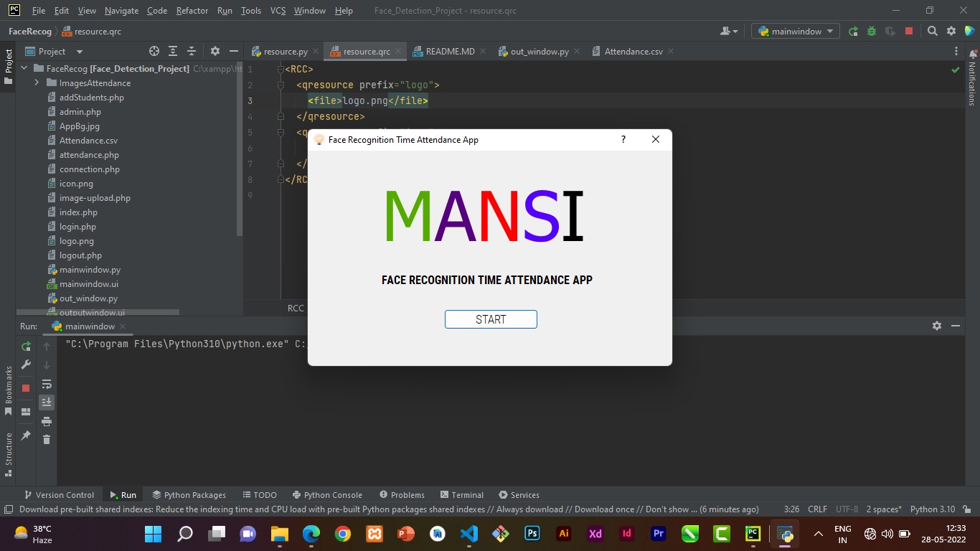
Task: Show hidden system tray icons chevron
Action: (818, 534)
